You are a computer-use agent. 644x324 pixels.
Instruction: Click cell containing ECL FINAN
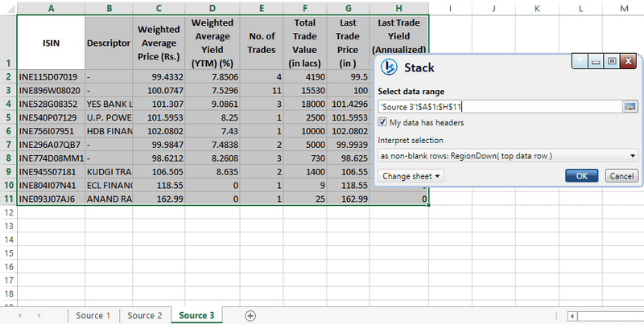[x=109, y=186]
